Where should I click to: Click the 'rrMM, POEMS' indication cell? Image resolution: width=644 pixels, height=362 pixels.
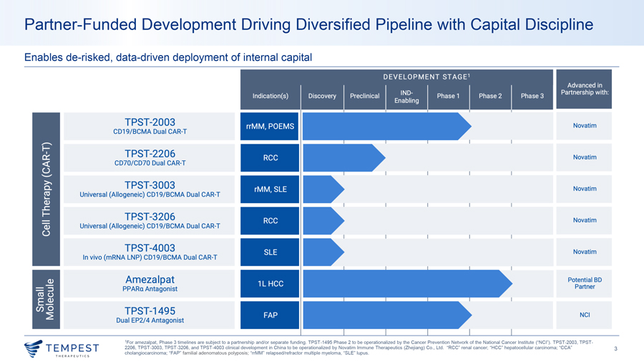click(x=270, y=127)
